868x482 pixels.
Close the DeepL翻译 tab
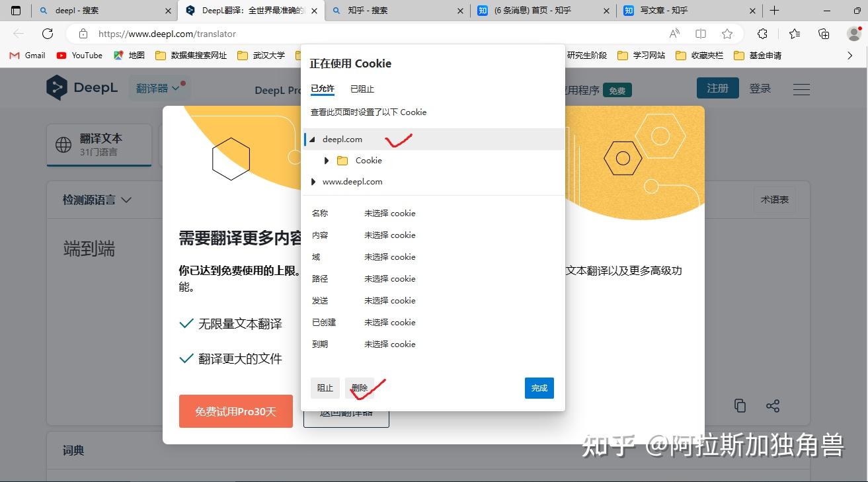[314, 11]
